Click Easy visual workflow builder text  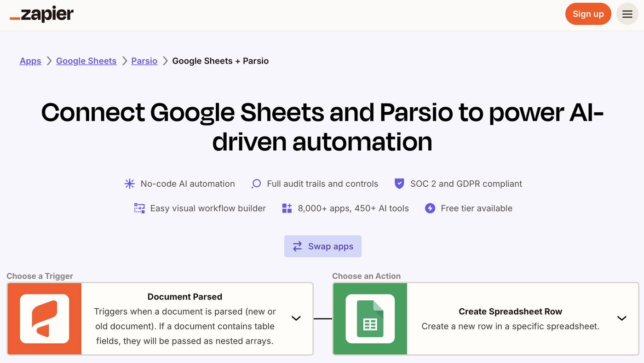208,208
